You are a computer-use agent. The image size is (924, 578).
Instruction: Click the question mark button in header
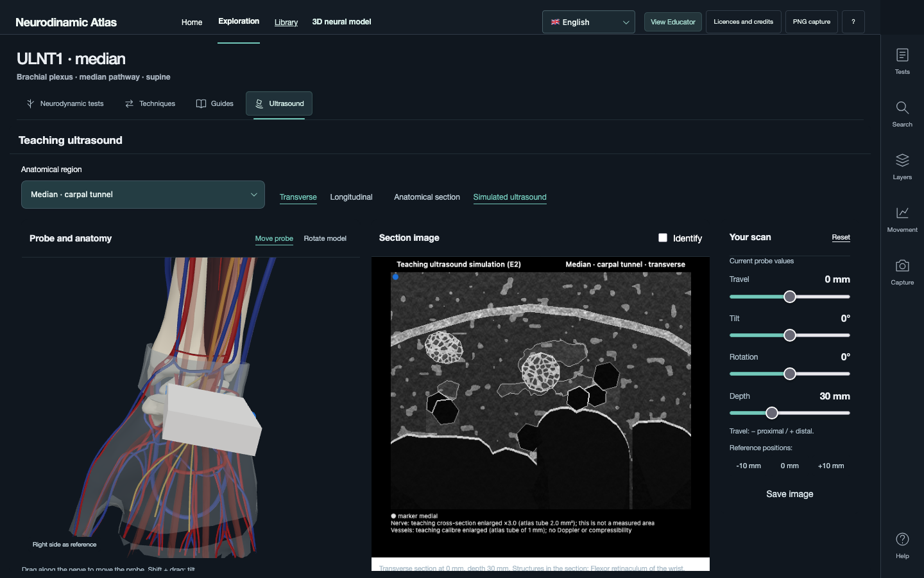click(x=853, y=22)
